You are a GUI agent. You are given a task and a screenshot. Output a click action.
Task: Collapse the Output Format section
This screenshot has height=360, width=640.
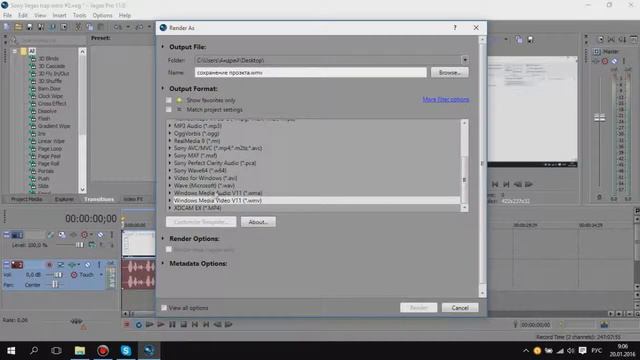click(163, 89)
